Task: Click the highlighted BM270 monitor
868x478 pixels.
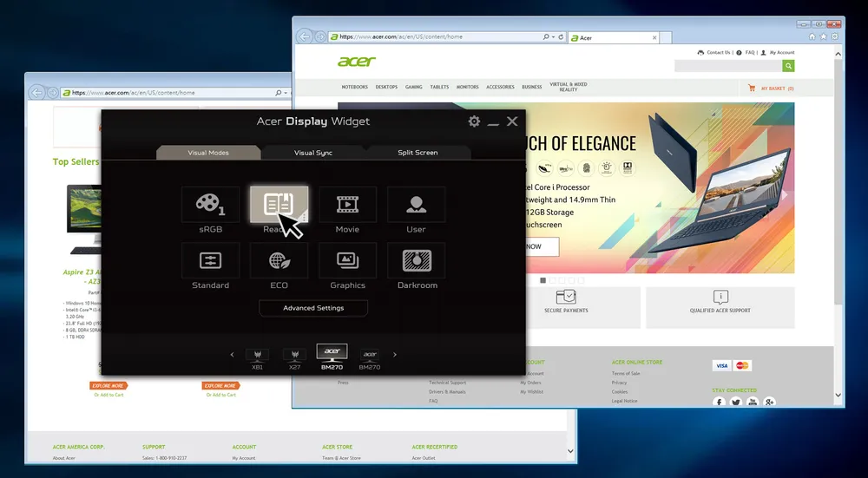Action: click(x=332, y=357)
